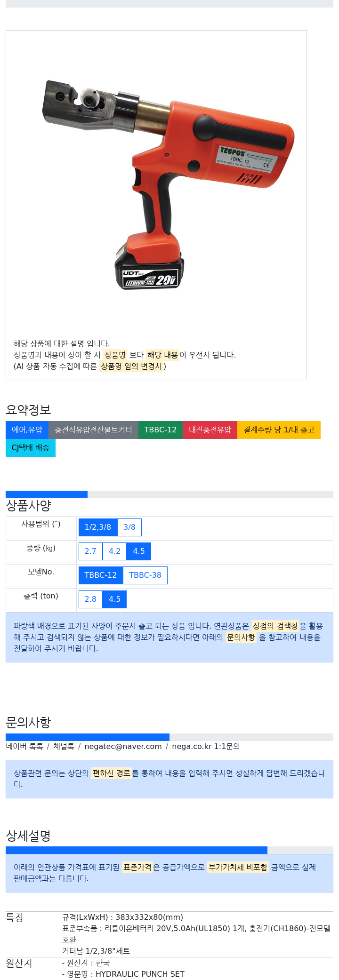The height and width of the screenshot is (980, 339).
Task: Select the 1/2,3/8 usage range option
Action: point(98,527)
